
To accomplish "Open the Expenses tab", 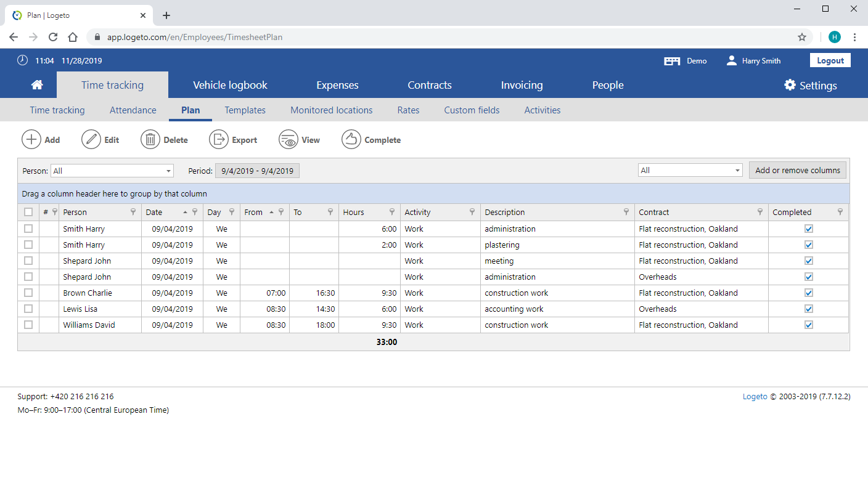I will coord(337,85).
